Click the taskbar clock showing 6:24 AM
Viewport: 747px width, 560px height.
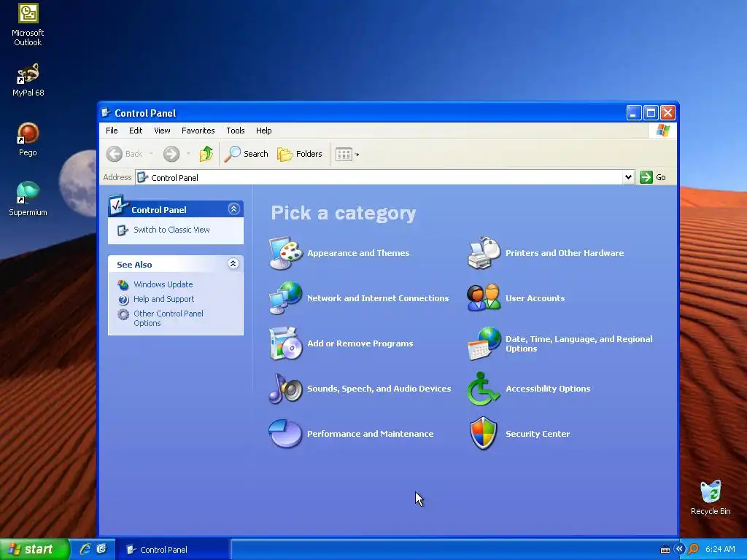coord(720,549)
